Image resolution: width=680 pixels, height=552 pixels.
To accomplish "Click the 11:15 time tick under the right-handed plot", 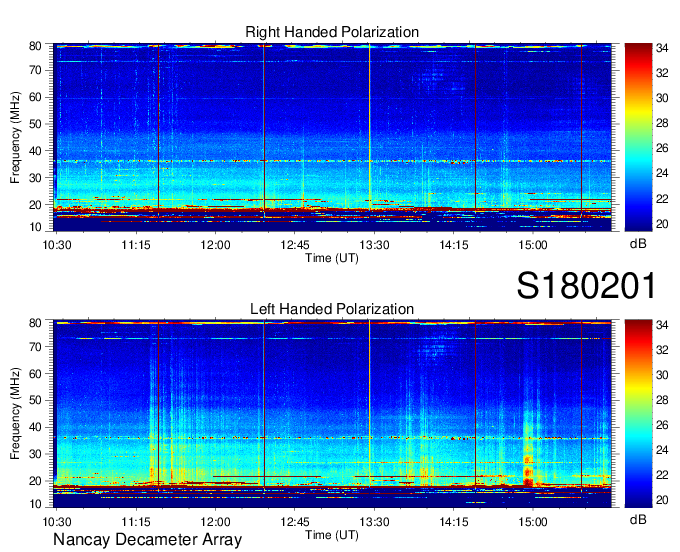I will click(136, 245).
